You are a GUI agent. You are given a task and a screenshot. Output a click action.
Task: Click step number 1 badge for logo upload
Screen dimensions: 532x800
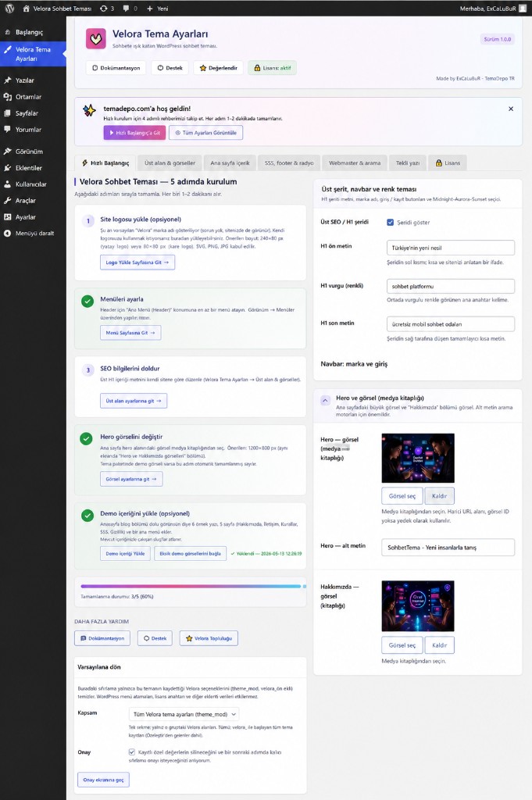88,221
